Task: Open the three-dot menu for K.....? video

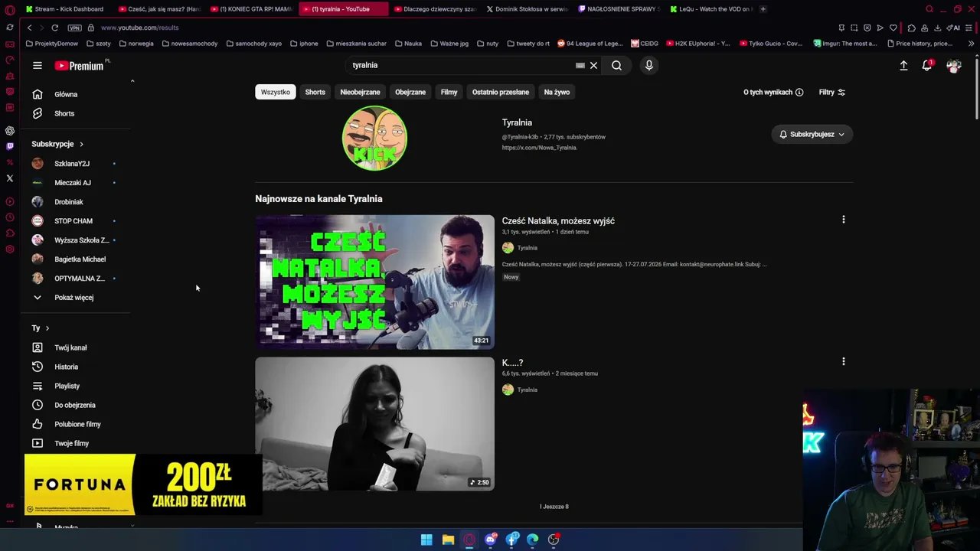Action: point(844,361)
